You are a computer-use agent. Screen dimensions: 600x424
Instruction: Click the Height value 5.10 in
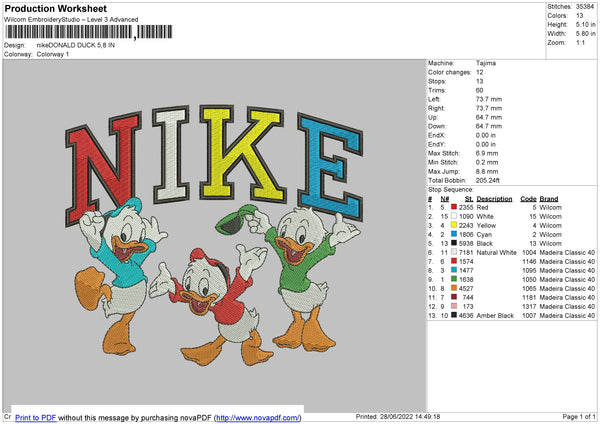pos(585,24)
